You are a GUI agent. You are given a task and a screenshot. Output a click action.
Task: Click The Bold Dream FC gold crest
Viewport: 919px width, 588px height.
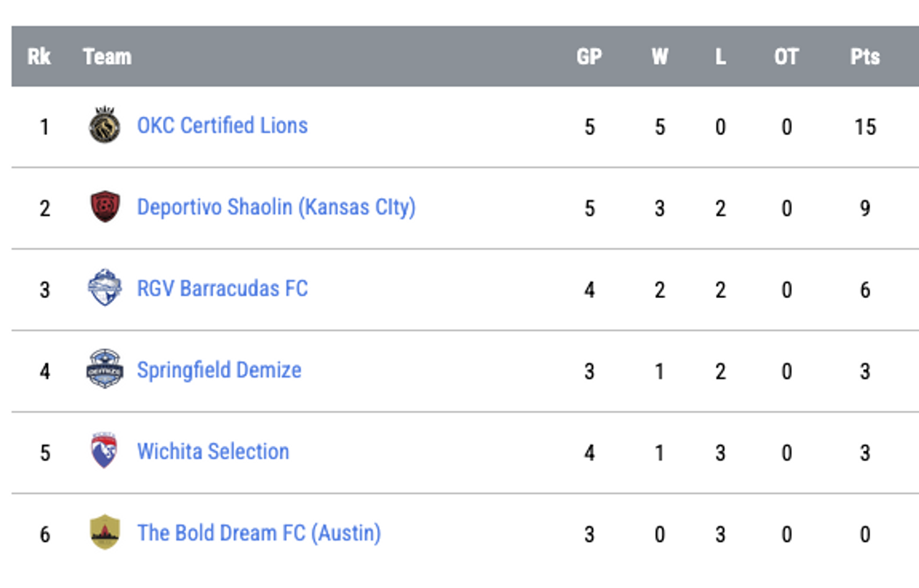[104, 532]
